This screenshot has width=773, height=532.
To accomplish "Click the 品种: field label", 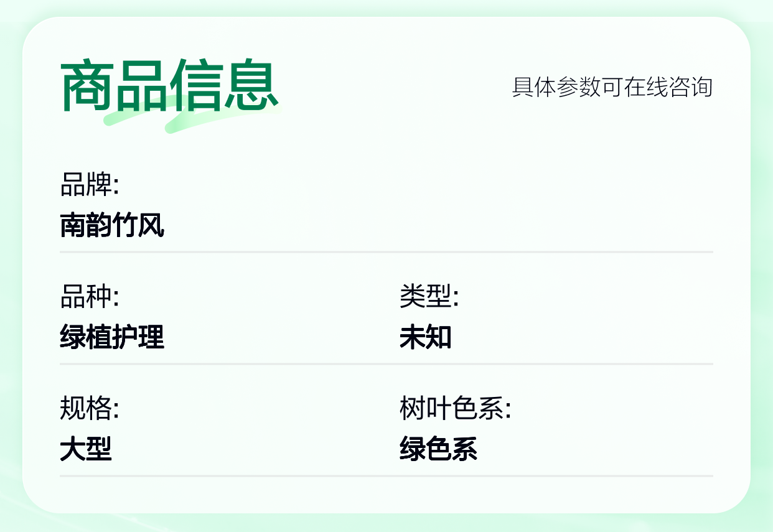I will point(90,297).
